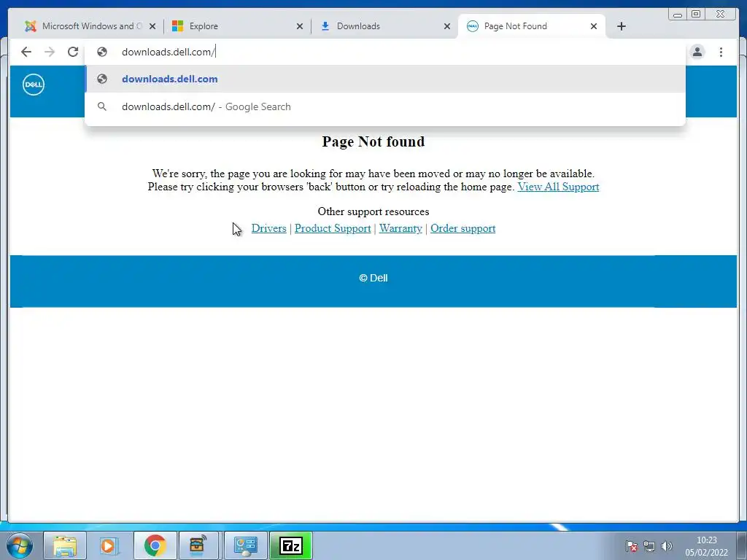
Task: Open the Order support link
Action: [x=463, y=228]
